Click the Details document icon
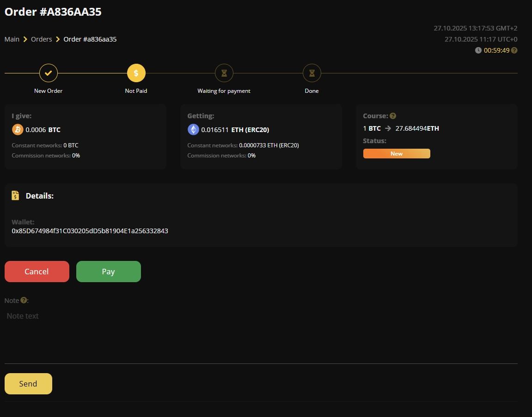The image size is (532, 417). pyautogui.click(x=15, y=195)
